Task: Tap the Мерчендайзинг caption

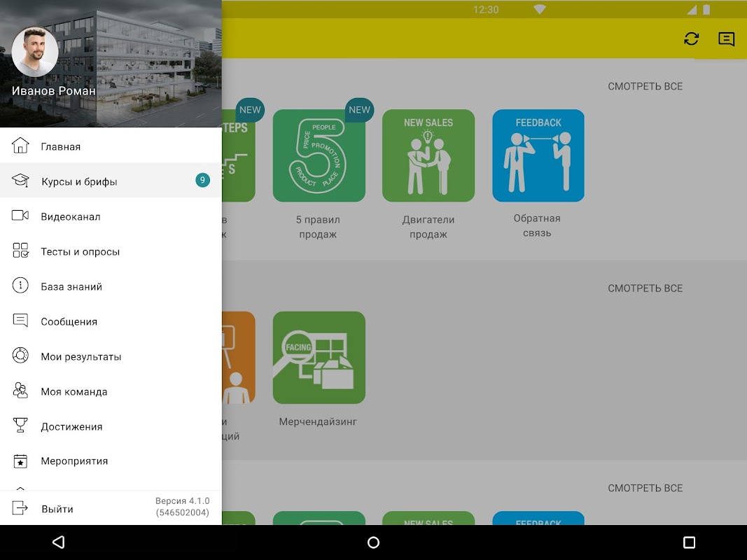Action: (318, 421)
